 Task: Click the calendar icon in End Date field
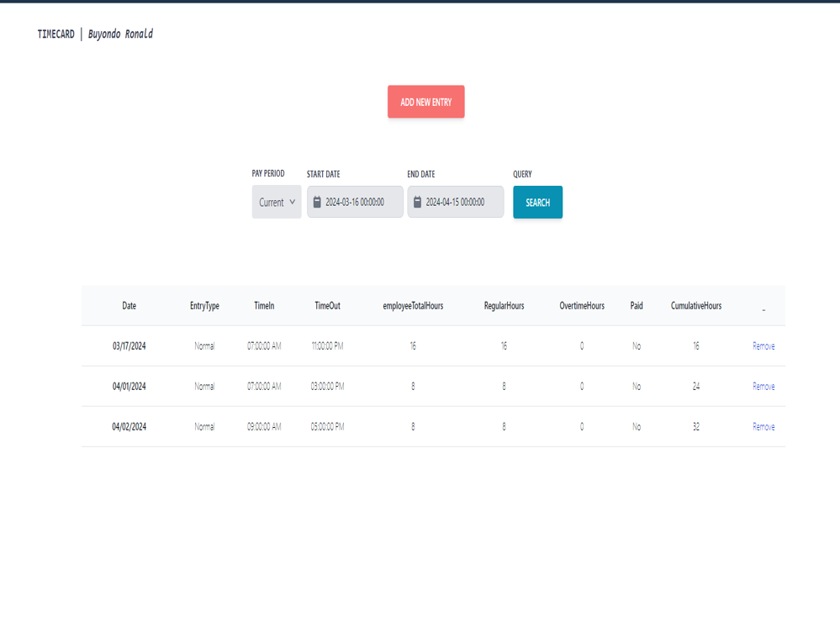418,202
